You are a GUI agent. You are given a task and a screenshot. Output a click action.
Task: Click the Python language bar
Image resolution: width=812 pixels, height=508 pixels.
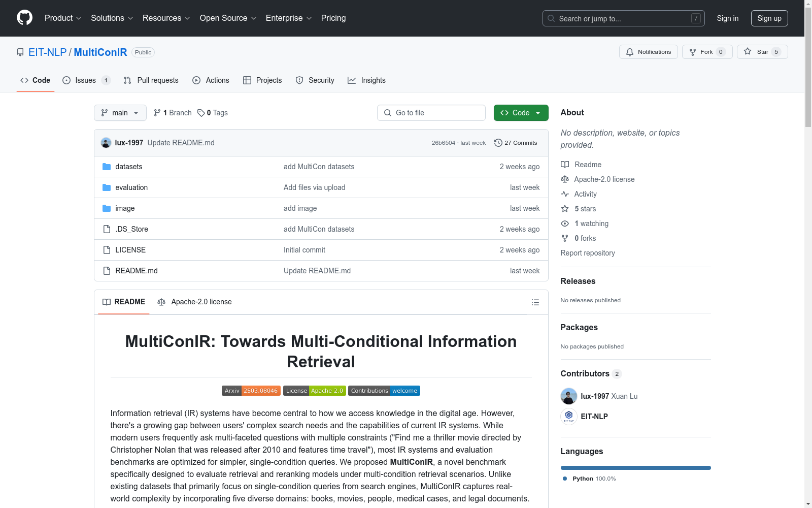coord(636,468)
